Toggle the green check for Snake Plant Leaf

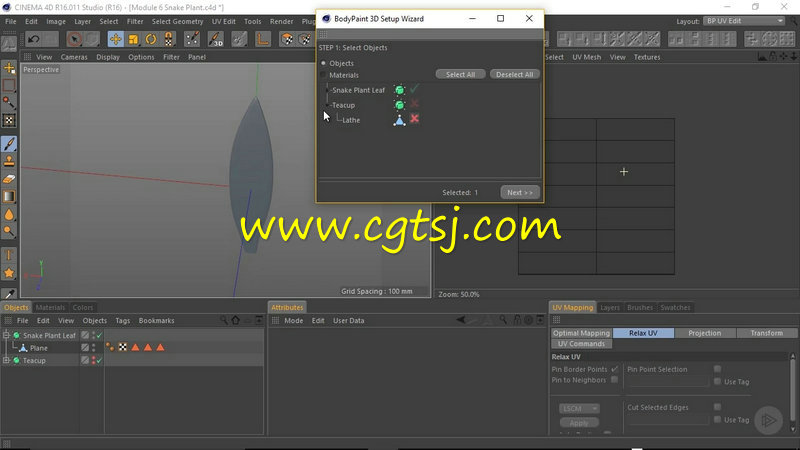point(414,89)
